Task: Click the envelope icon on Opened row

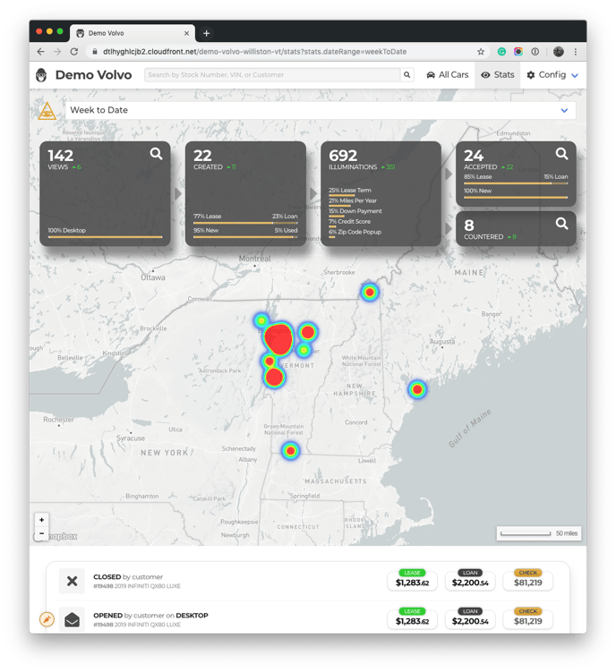Action: pyautogui.click(x=72, y=620)
